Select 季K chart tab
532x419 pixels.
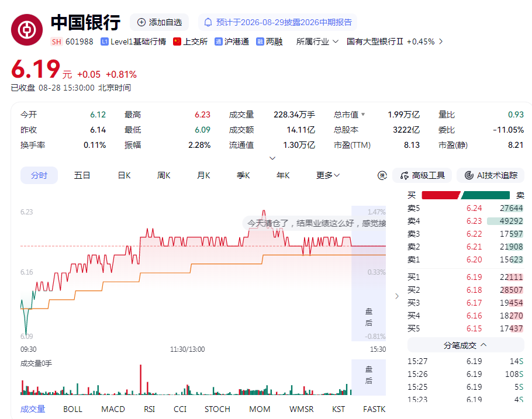(x=243, y=175)
